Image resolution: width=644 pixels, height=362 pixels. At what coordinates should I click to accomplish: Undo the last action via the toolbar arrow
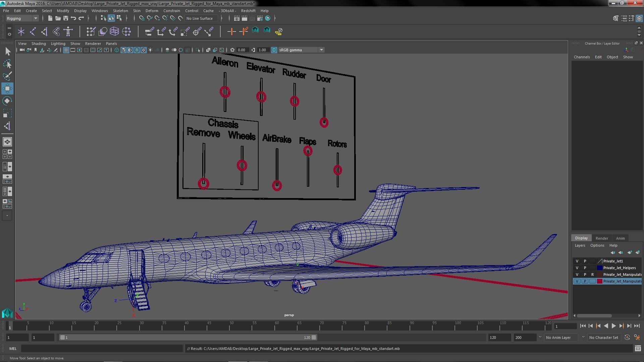coord(73,18)
